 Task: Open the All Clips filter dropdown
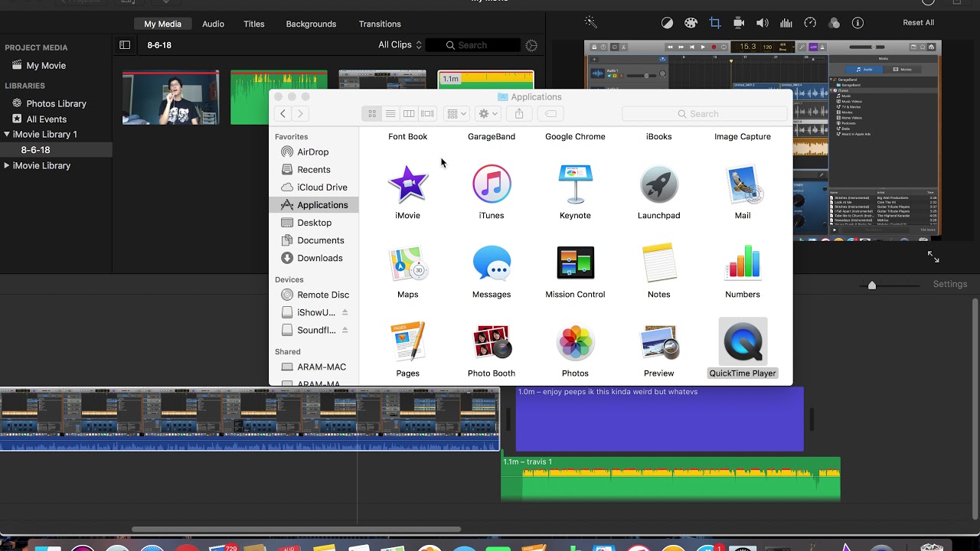point(400,45)
